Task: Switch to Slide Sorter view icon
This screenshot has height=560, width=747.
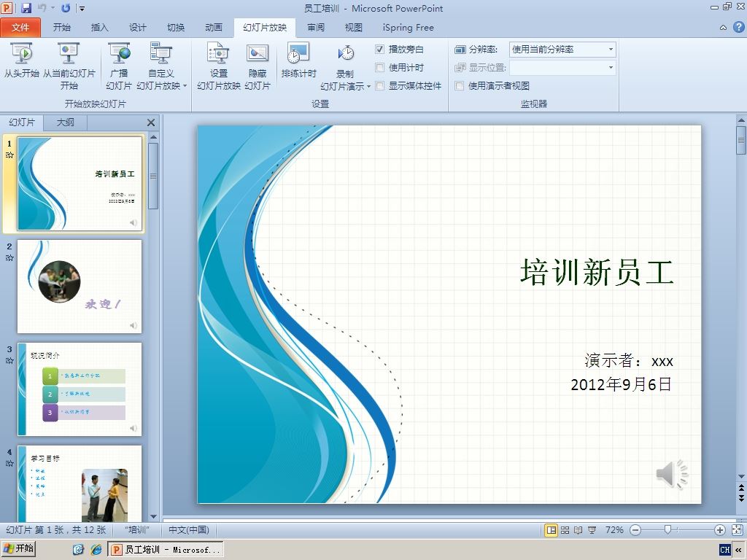Action: [x=565, y=530]
